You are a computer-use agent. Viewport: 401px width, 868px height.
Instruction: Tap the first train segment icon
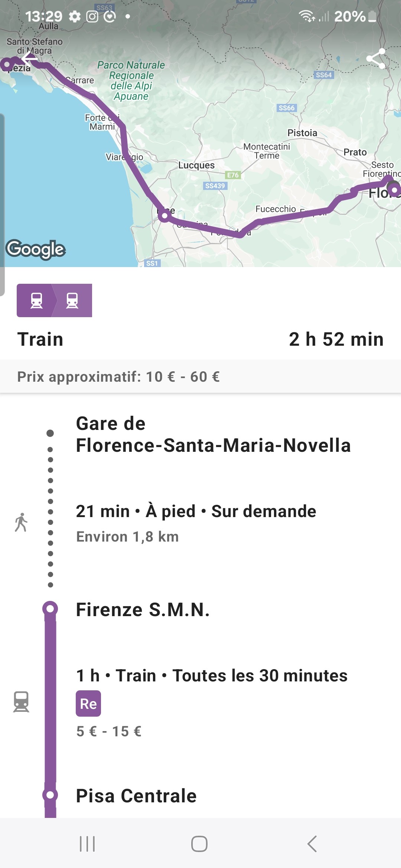[x=36, y=300]
